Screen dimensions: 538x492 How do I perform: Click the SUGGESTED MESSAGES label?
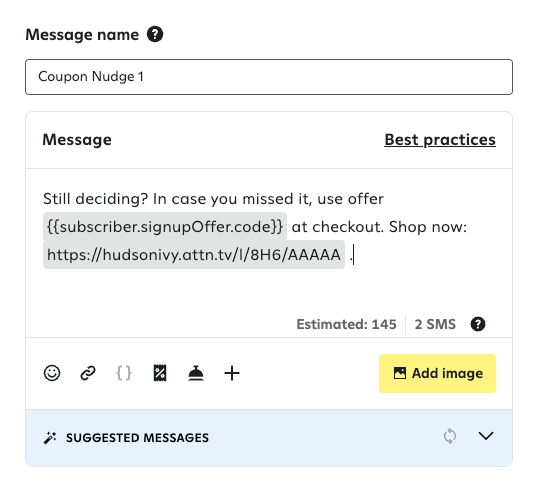137,438
